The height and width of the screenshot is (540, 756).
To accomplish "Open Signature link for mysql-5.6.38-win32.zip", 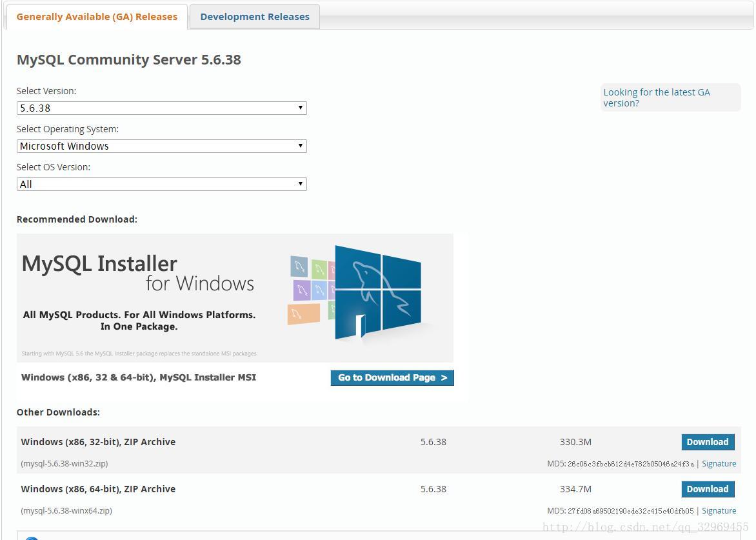I will [x=719, y=463].
